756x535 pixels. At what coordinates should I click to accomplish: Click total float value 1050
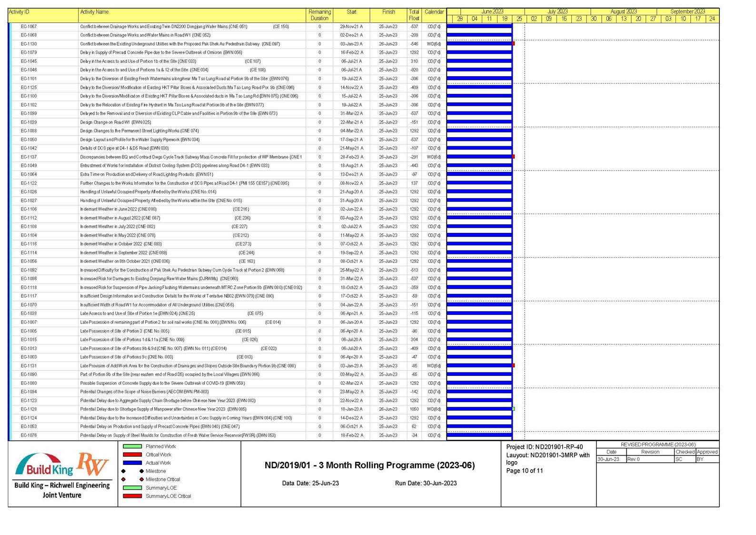pos(414,409)
